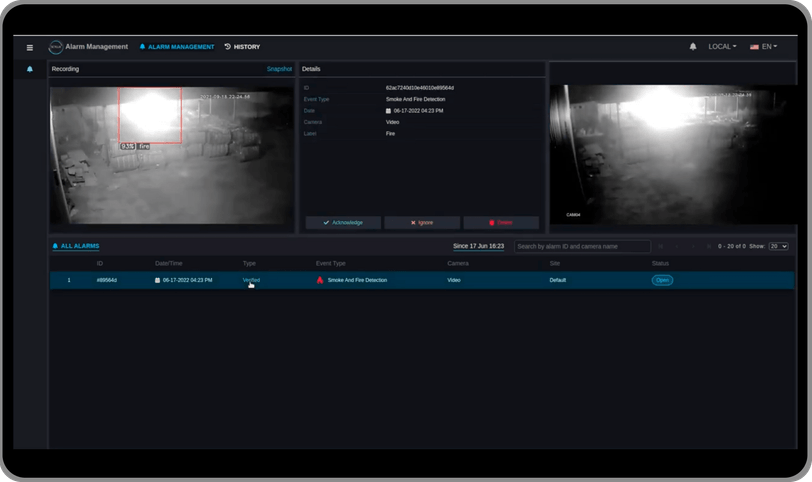
Task: Open the EN language dropdown
Action: [764, 47]
